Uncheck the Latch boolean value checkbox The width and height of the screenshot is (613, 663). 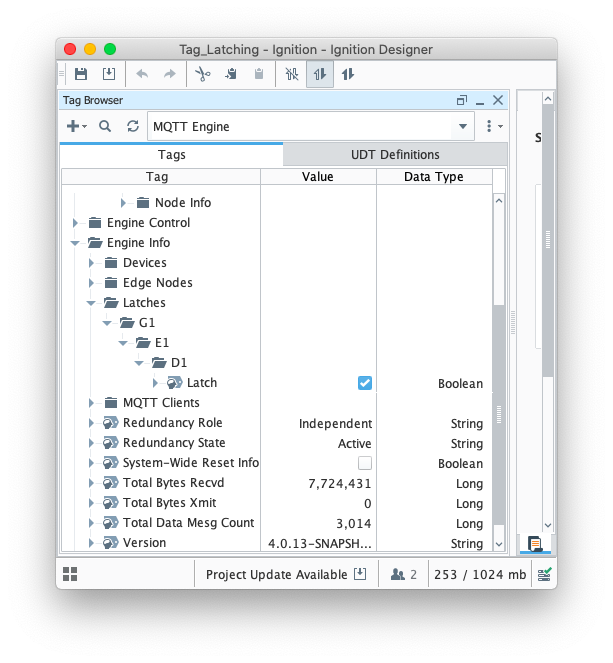pyautogui.click(x=365, y=383)
